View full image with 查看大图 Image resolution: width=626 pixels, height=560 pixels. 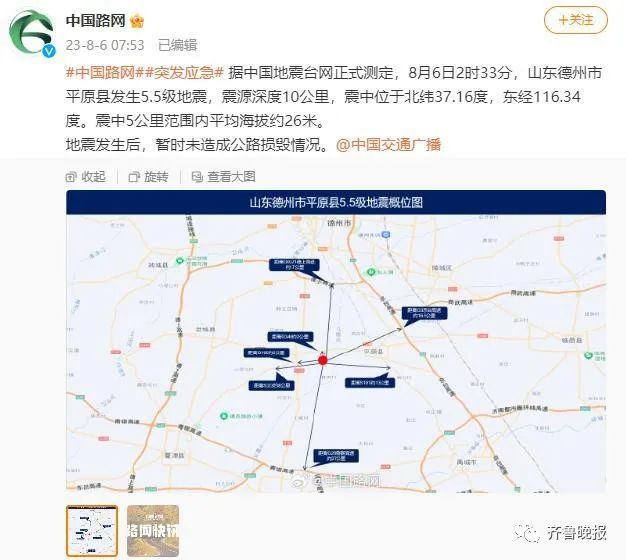pyautogui.click(x=224, y=176)
